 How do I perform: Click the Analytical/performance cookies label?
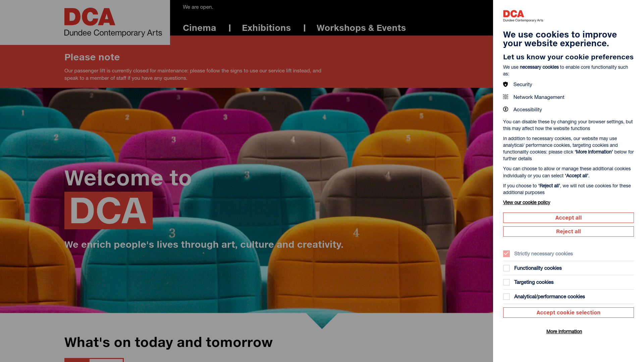pos(549,297)
